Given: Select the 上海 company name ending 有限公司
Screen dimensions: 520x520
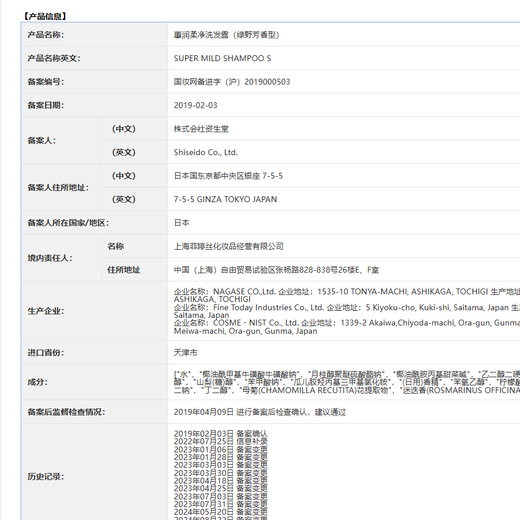Looking at the screenshot, I should click(x=229, y=246).
